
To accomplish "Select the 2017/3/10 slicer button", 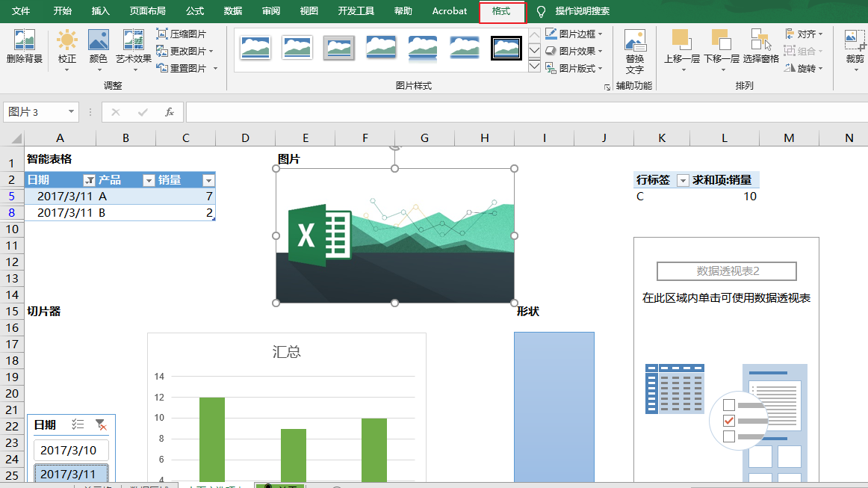I will click(71, 450).
